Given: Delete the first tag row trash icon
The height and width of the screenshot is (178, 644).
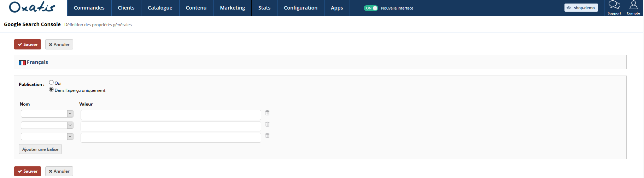Looking at the screenshot, I should pos(267,113).
